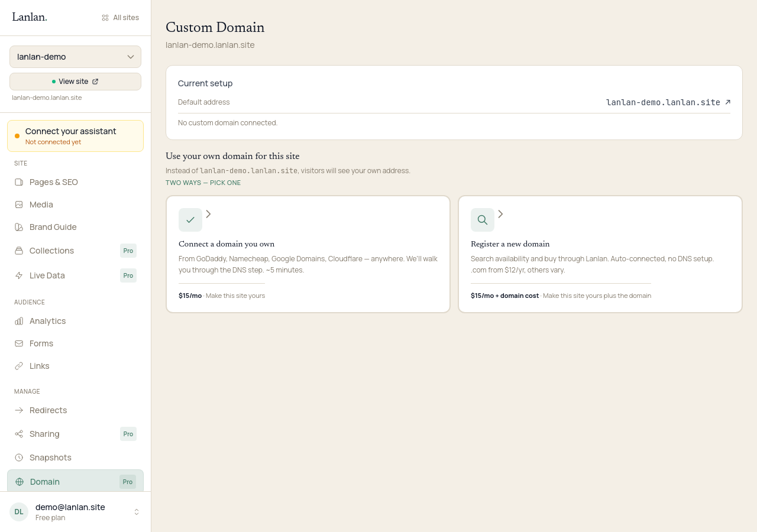This screenshot has width=757, height=532.
Task: Open the Media section
Action: coord(75,205)
